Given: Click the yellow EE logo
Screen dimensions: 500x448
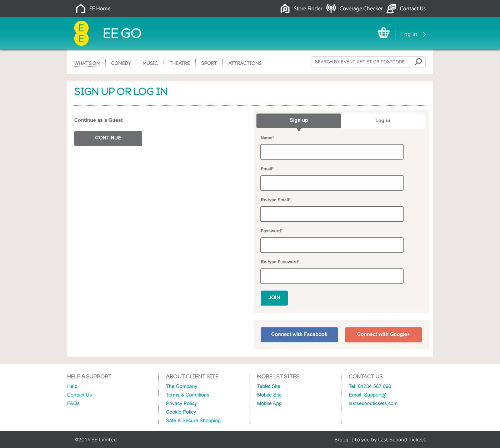Looking at the screenshot, I should pyautogui.click(x=81, y=33).
